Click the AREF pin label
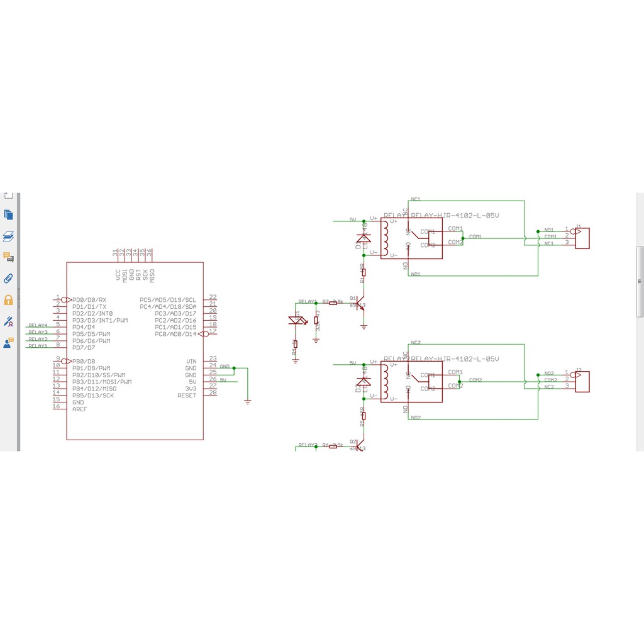Screen dimensions: 644x644 click(80, 409)
